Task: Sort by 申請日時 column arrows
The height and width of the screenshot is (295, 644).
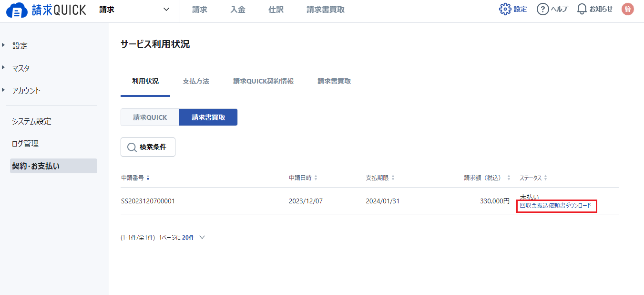Action: coord(316,178)
